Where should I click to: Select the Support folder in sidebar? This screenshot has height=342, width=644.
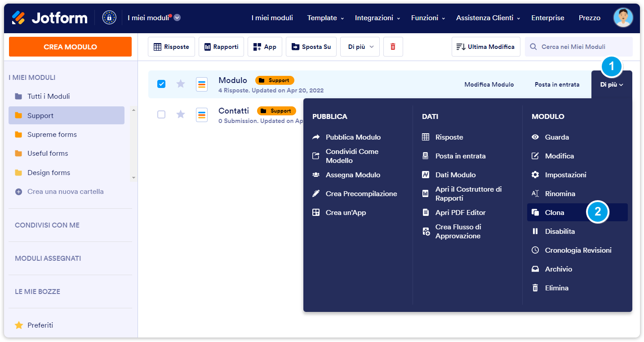pos(67,115)
